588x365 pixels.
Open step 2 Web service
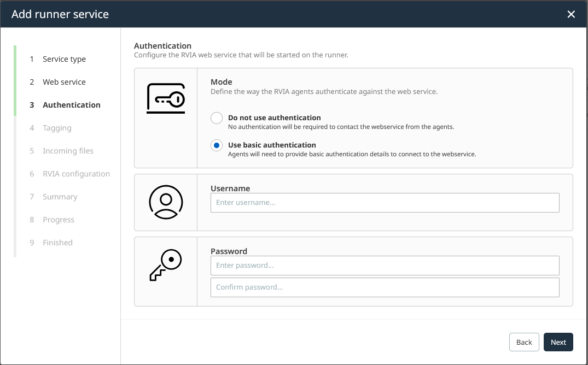point(64,82)
